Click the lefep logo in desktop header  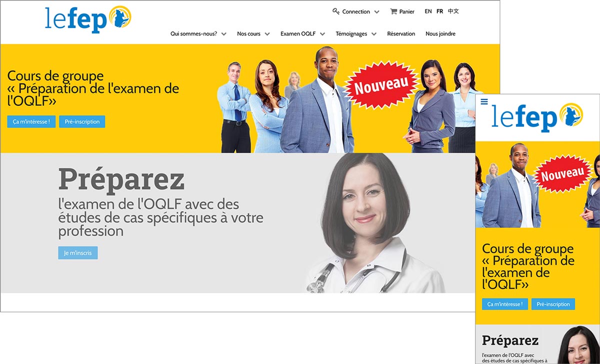88,19
